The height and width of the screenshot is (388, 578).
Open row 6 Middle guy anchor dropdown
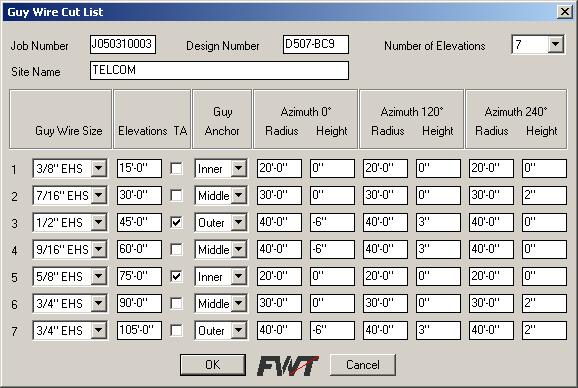pos(238,303)
